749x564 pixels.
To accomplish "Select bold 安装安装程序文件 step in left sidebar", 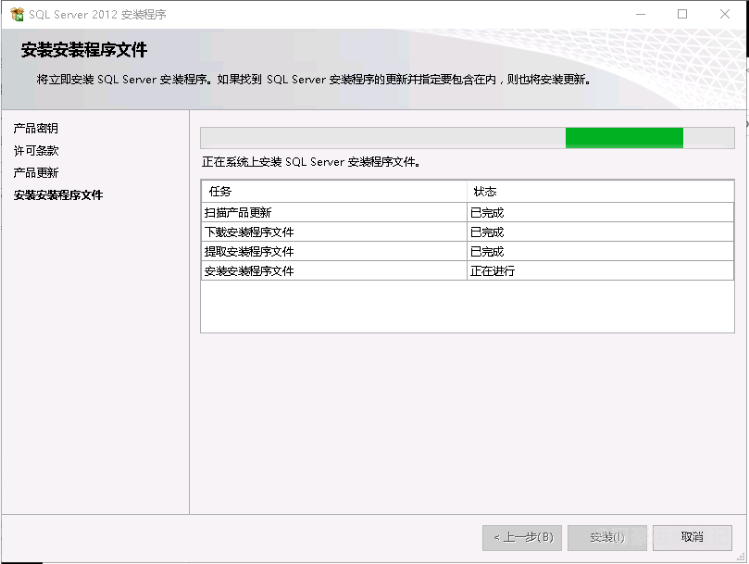I will (58, 195).
